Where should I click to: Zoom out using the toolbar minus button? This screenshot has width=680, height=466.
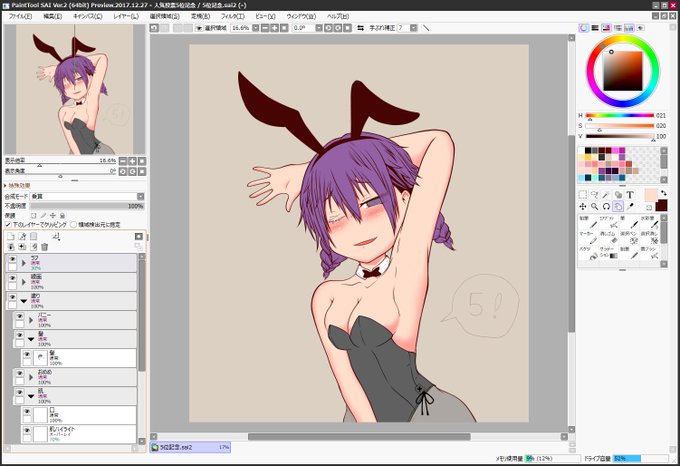pyautogui.click(x=265, y=28)
